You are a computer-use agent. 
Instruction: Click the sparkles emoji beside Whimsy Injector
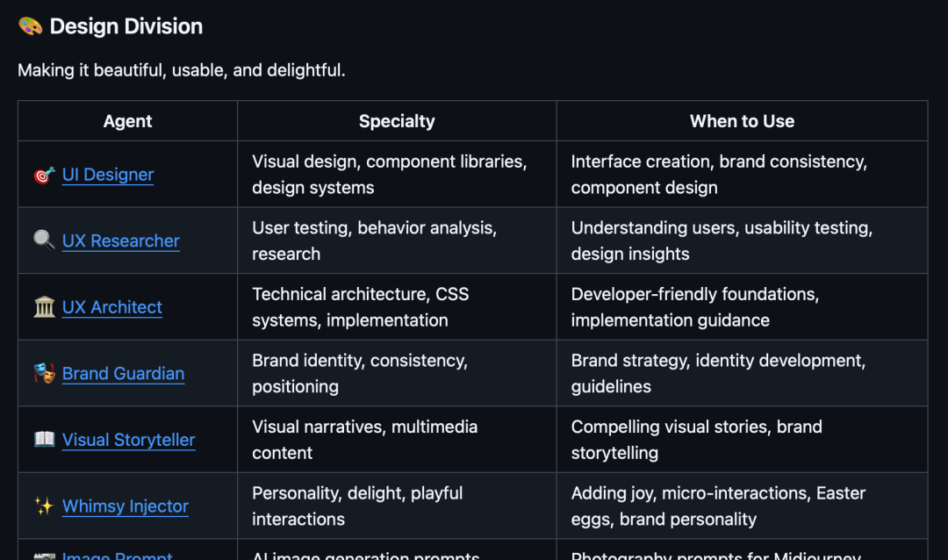44,506
